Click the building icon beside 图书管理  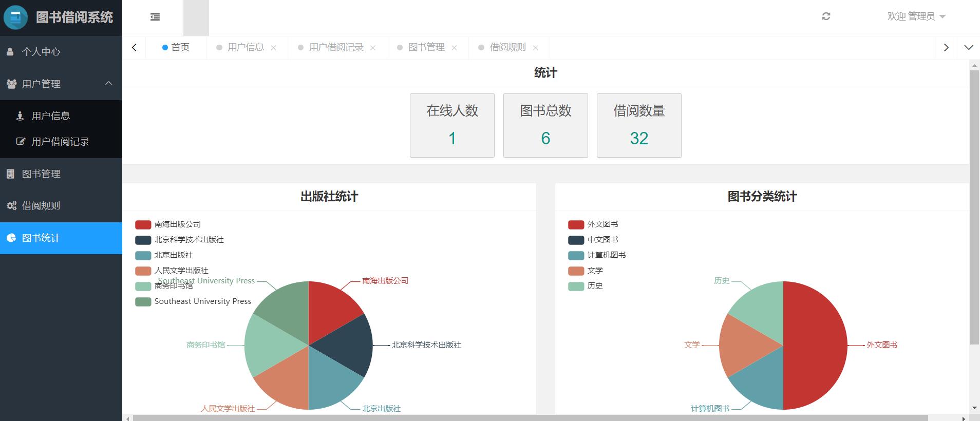(10, 174)
